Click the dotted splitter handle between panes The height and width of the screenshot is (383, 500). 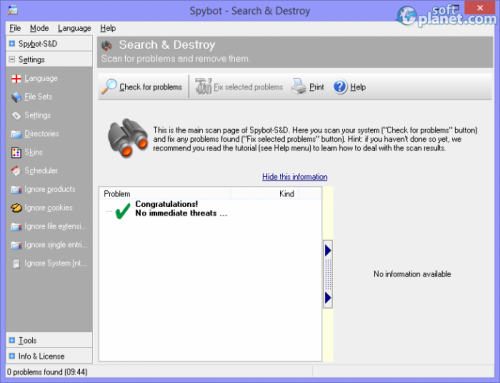click(x=328, y=274)
